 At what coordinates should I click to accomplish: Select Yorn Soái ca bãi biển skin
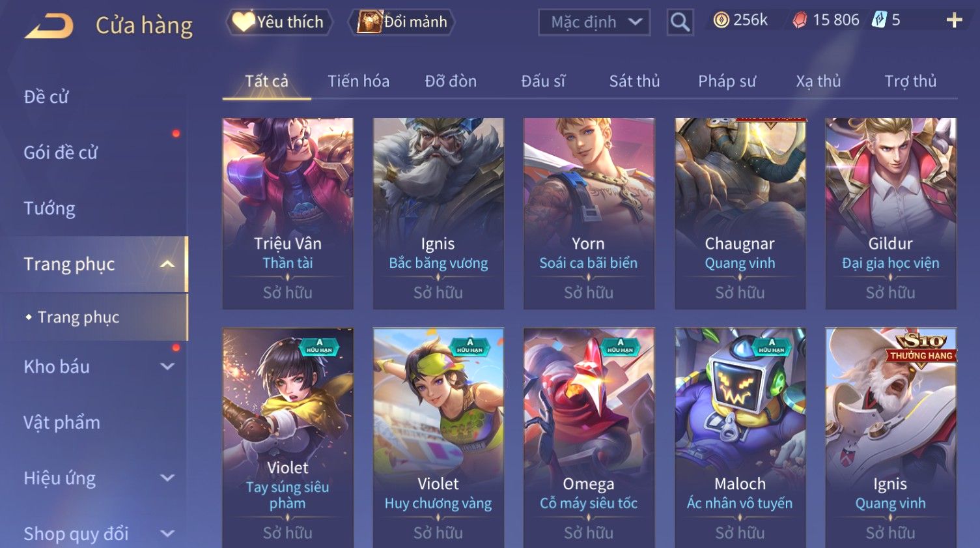point(589,213)
